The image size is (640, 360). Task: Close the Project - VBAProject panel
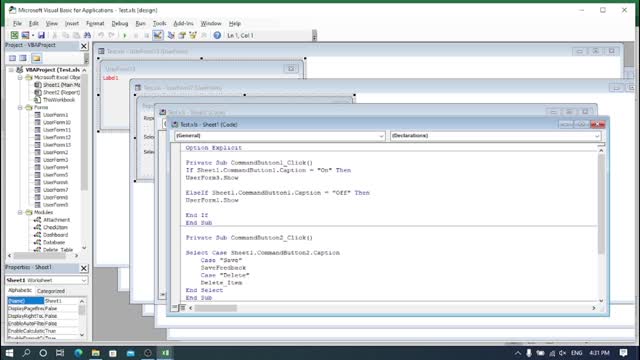click(x=84, y=46)
